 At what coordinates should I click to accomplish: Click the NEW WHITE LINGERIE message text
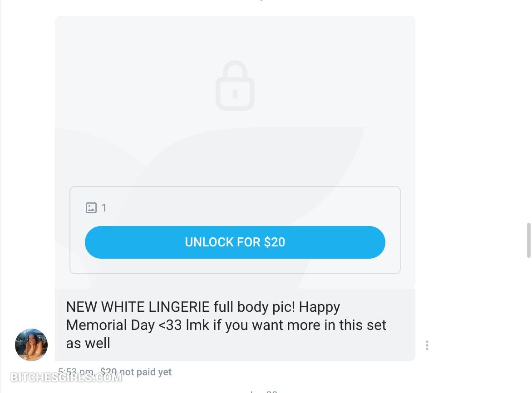(226, 325)
